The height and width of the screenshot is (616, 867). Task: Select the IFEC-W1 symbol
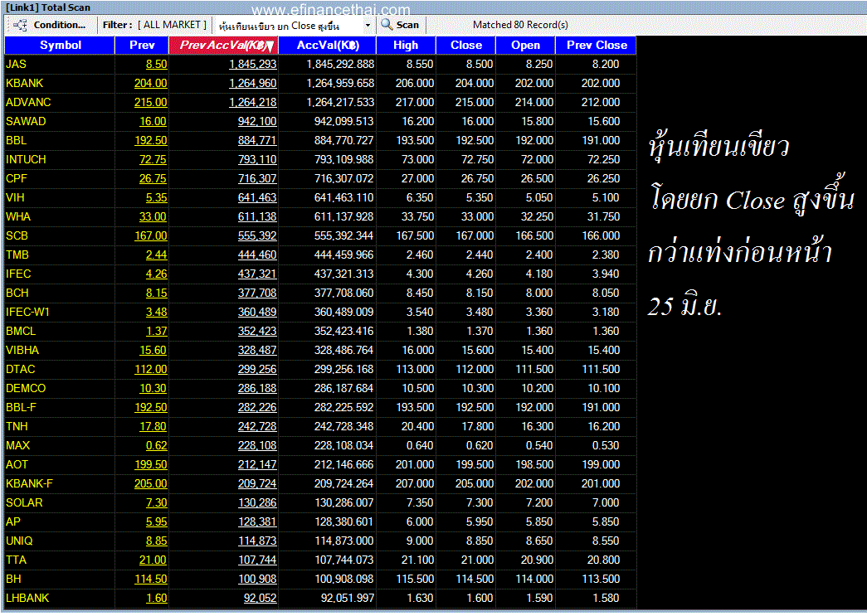(x=27, y=312)
